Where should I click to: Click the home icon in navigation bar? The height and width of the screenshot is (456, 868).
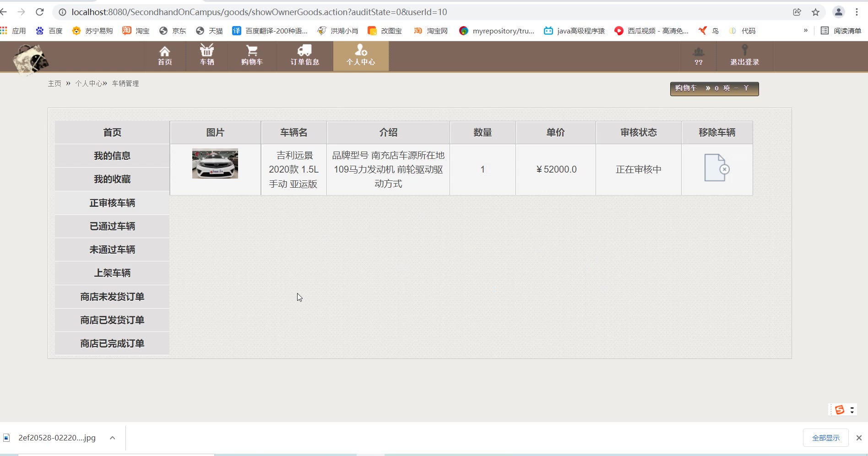tap(165, 51)
